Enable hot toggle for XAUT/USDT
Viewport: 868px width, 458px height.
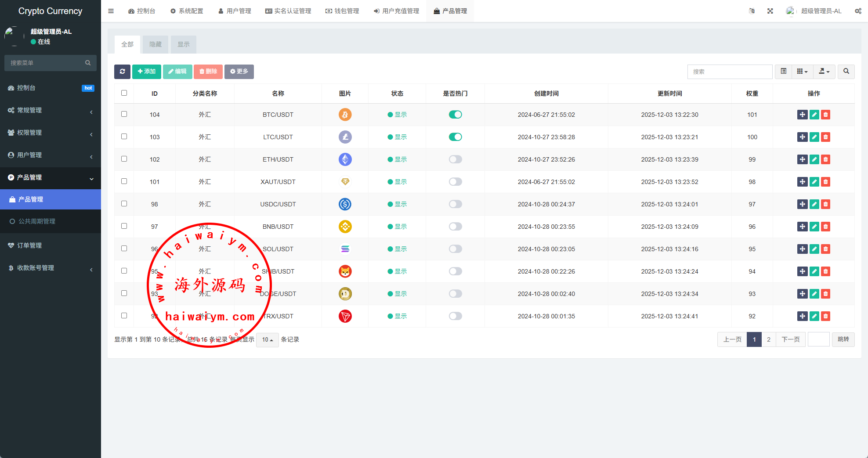pos(455,182)
